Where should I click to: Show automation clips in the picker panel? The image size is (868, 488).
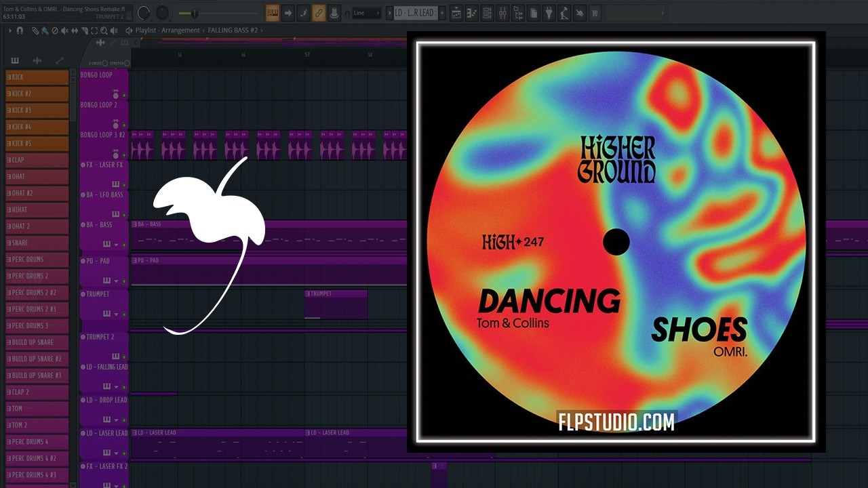60,61
